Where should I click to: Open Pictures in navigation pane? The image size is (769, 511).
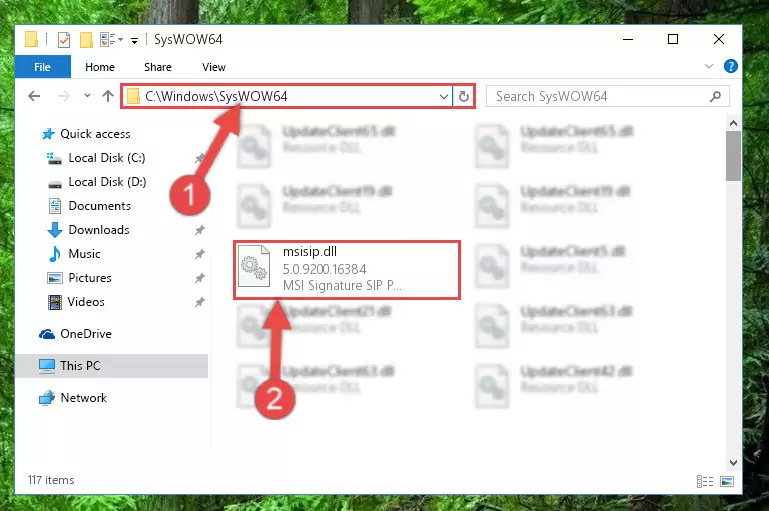click(x=90, y=278)
